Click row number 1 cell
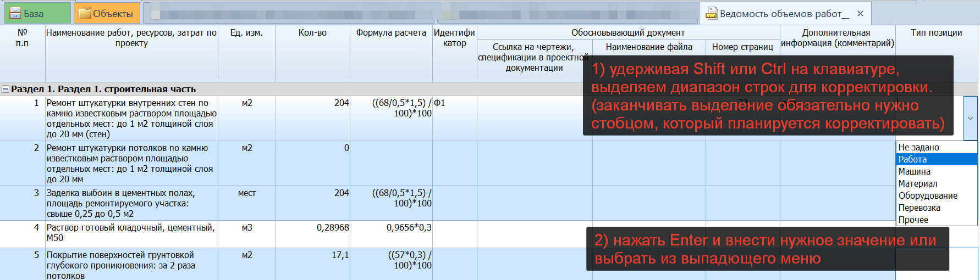 23,118
